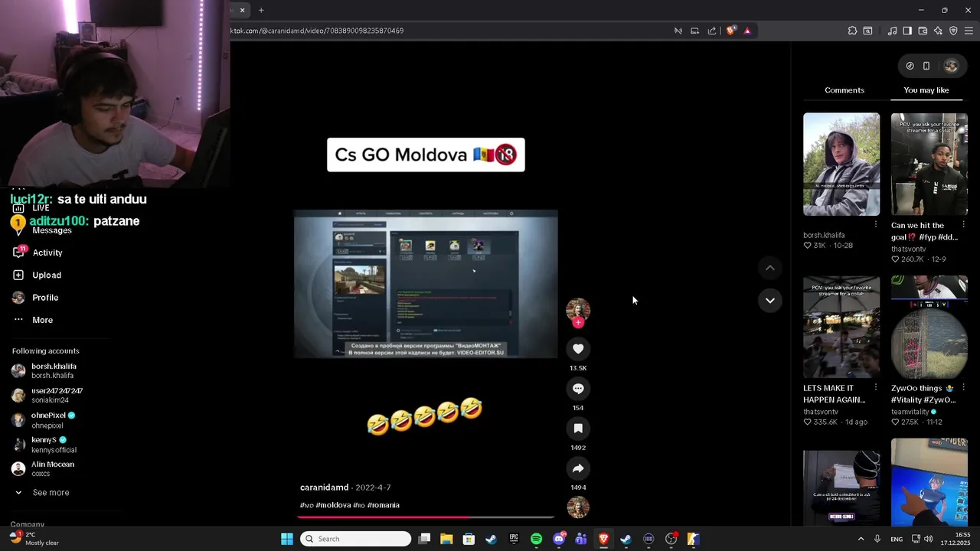Viewport: 980px width, 551px height.
Task: Open Brave Rewards triangle icon
Action: (x=747, y=31)
